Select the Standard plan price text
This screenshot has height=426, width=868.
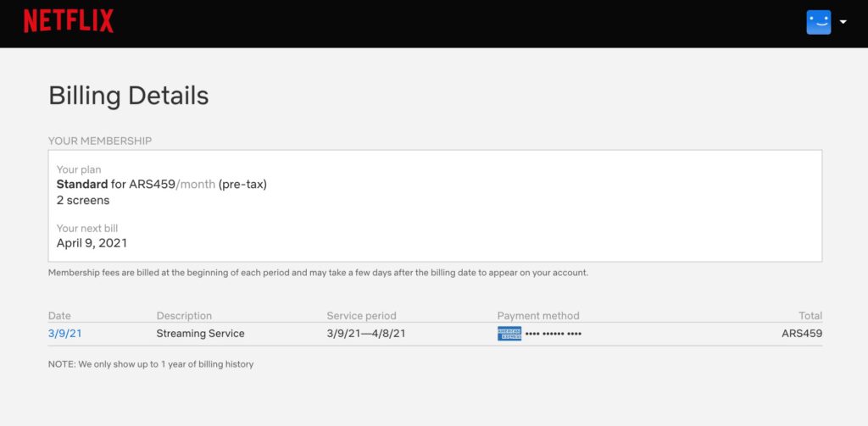point(162,185)
